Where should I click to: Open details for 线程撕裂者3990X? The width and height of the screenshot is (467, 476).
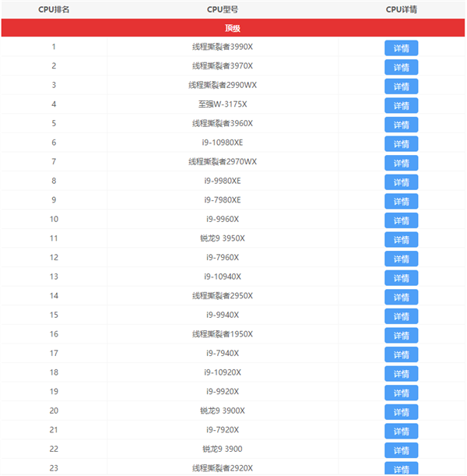(x=401, y=48)
